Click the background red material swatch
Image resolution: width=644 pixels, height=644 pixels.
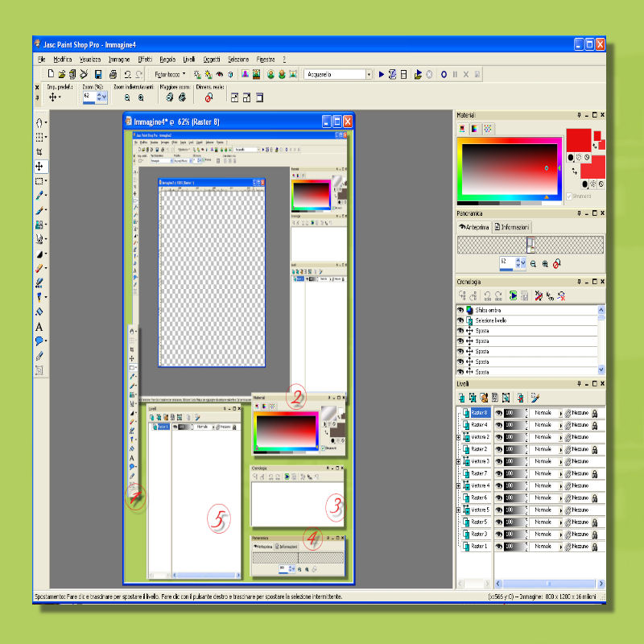[x=592, y=167]
